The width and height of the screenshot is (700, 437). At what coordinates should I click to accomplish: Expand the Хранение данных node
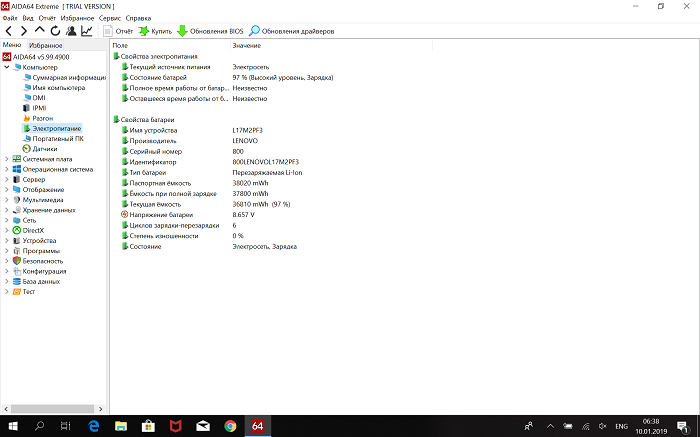tap(7, 210)
